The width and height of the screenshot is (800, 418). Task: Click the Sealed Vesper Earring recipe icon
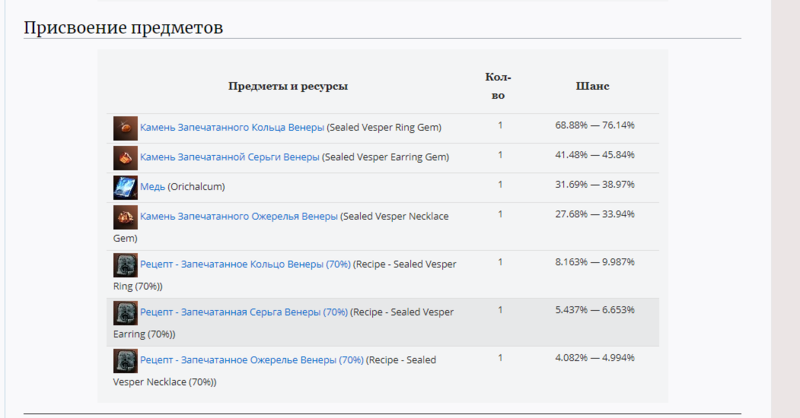tap(125, 313)
